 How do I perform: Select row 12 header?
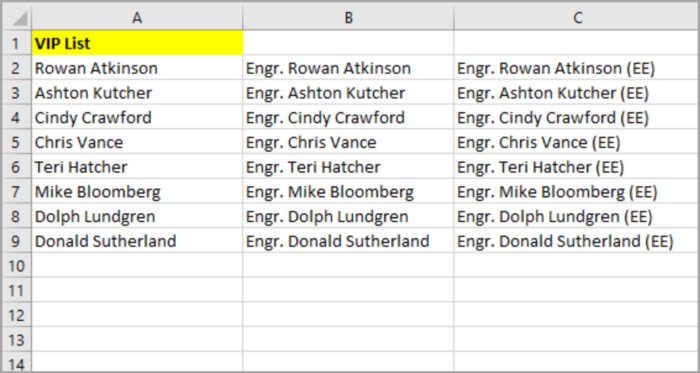(17, 315)
